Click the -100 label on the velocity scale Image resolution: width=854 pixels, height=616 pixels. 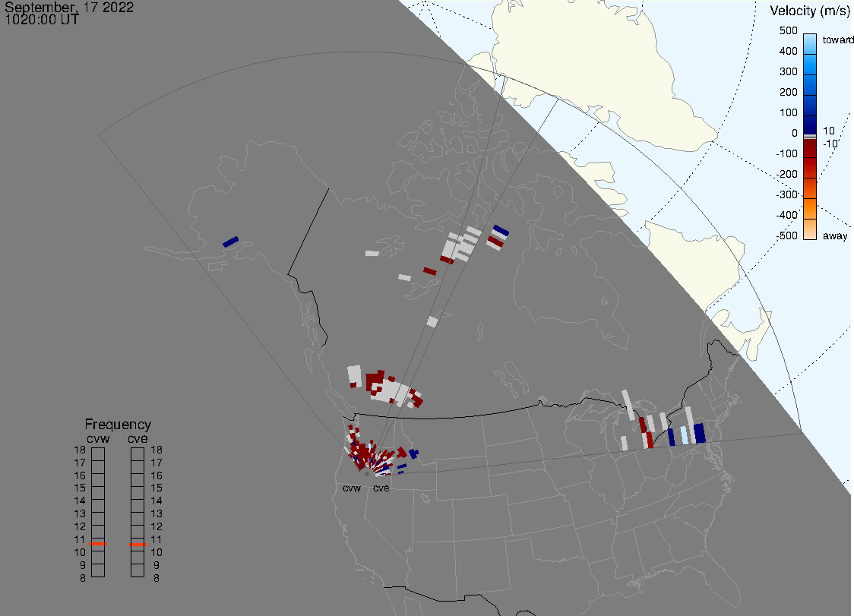tap(786, 153)
